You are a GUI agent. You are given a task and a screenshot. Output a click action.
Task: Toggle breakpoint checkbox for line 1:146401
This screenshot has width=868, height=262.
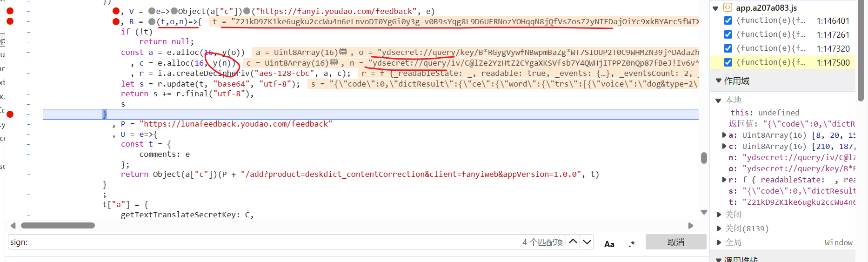pos(728,20)
